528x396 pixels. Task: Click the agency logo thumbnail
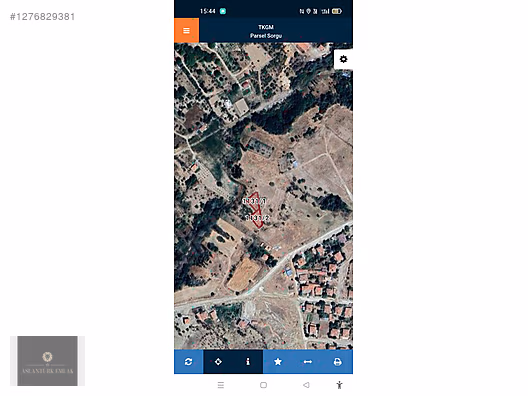click(x=47, y=361)
